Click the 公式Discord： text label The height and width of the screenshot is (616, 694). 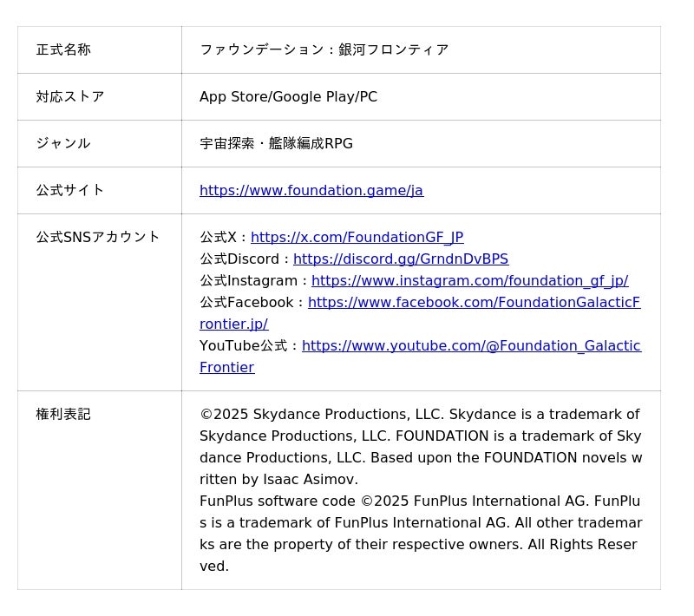click(x=245, y=259)
